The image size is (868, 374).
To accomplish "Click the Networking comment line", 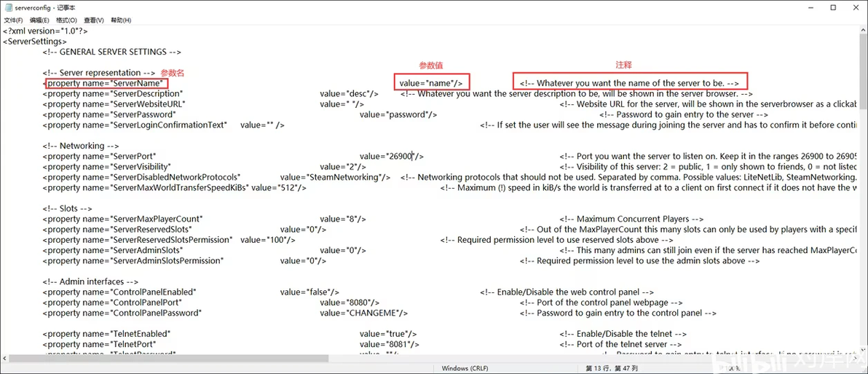I will 80,147.
